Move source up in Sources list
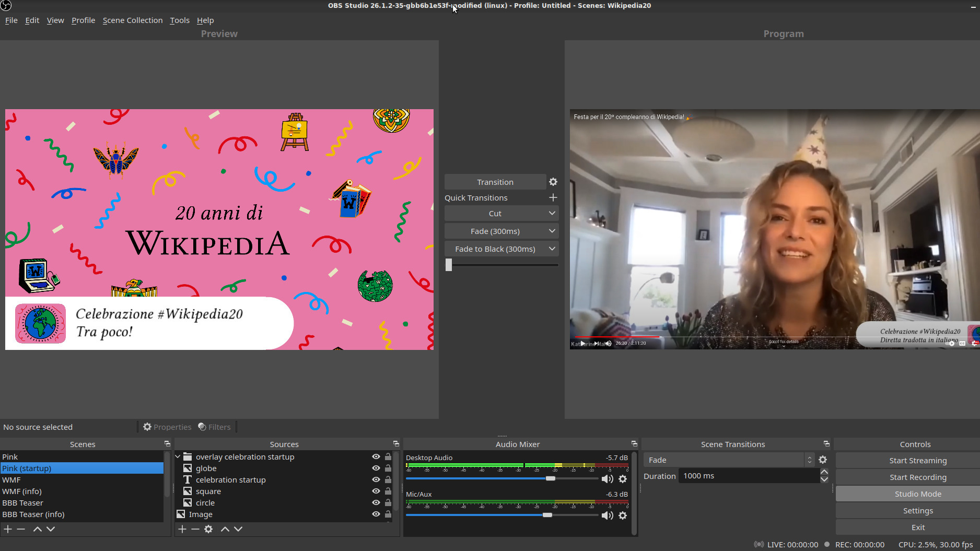 (225, 529)
